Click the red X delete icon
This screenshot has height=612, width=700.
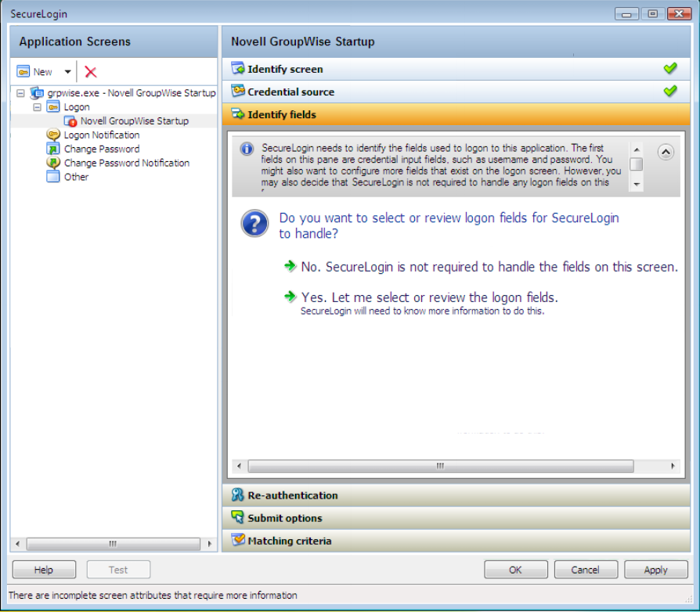[91, 72]
